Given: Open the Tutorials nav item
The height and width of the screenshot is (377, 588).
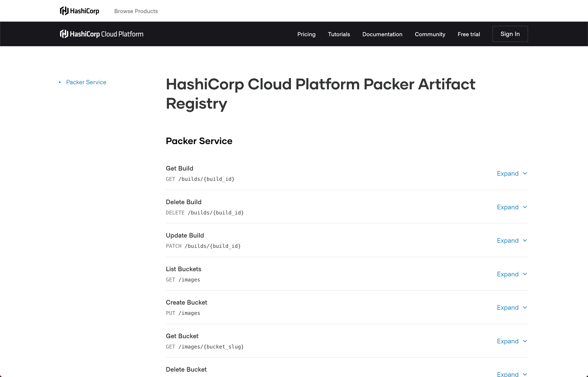Looking at the screenshot, I should click(339, 34).
